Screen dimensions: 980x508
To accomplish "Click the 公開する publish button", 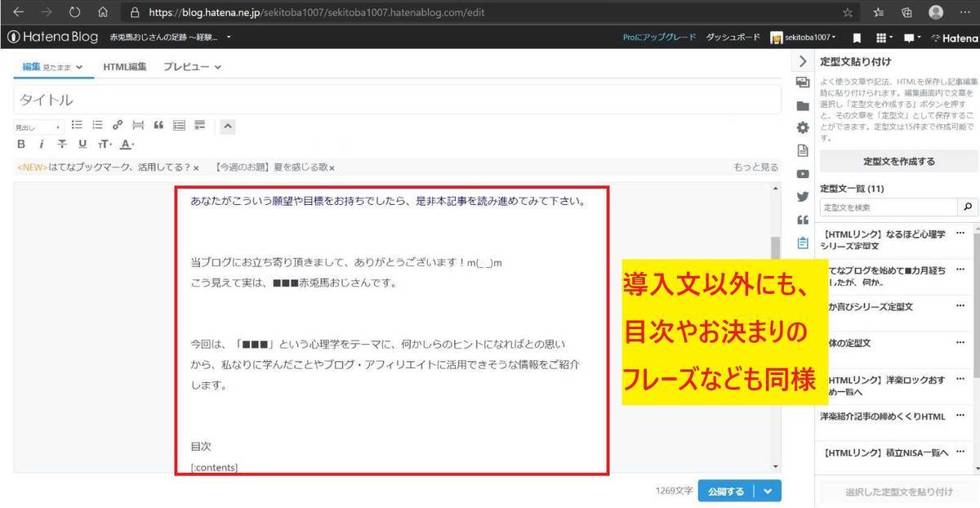I will coord(726,491).
